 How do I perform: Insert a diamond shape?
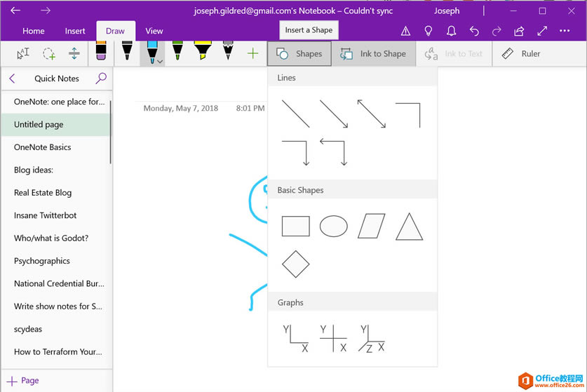[295, 264]
